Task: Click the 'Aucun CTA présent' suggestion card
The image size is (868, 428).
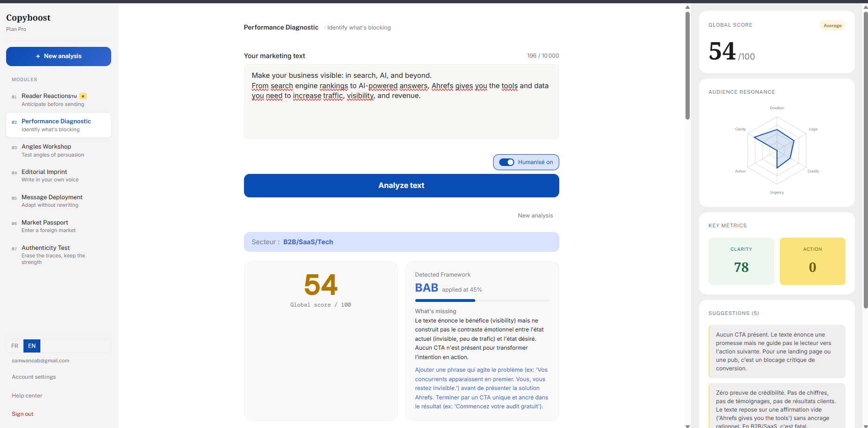Action: pyautogui.click(x=777, y=352)
